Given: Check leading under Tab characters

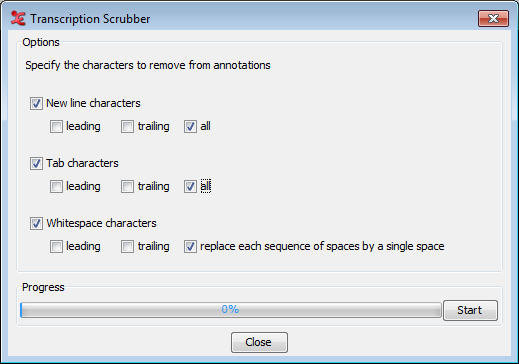Looking at the screenshot, I should [x=56, y=186].
